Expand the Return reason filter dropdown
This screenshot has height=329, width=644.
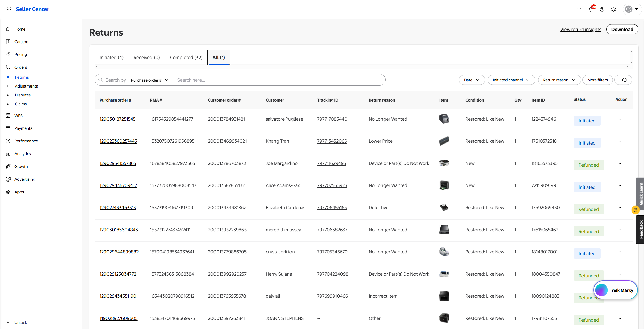coord(559,80)
